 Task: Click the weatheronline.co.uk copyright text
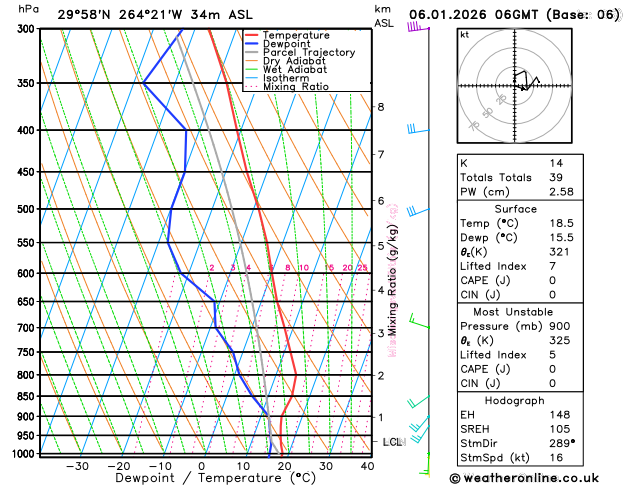(x=524, y=478)
